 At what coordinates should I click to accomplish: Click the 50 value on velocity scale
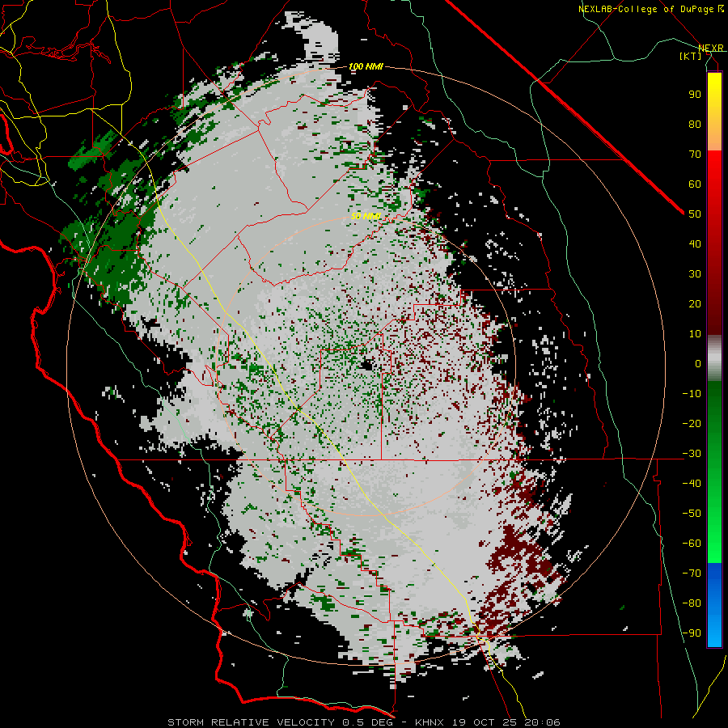[x=695, y=214]
